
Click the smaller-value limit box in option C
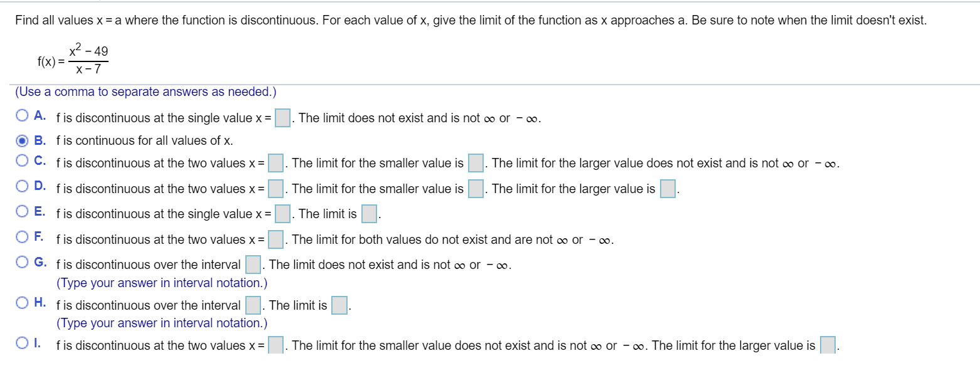point(475,163)
